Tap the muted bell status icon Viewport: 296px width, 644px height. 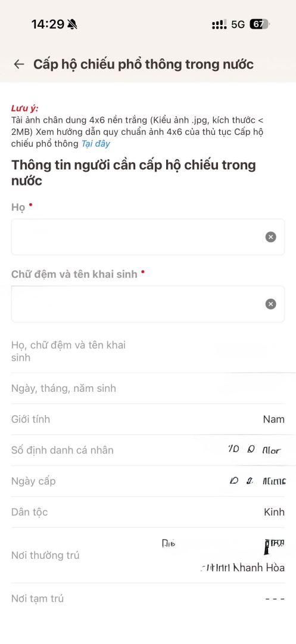point(72,24)
